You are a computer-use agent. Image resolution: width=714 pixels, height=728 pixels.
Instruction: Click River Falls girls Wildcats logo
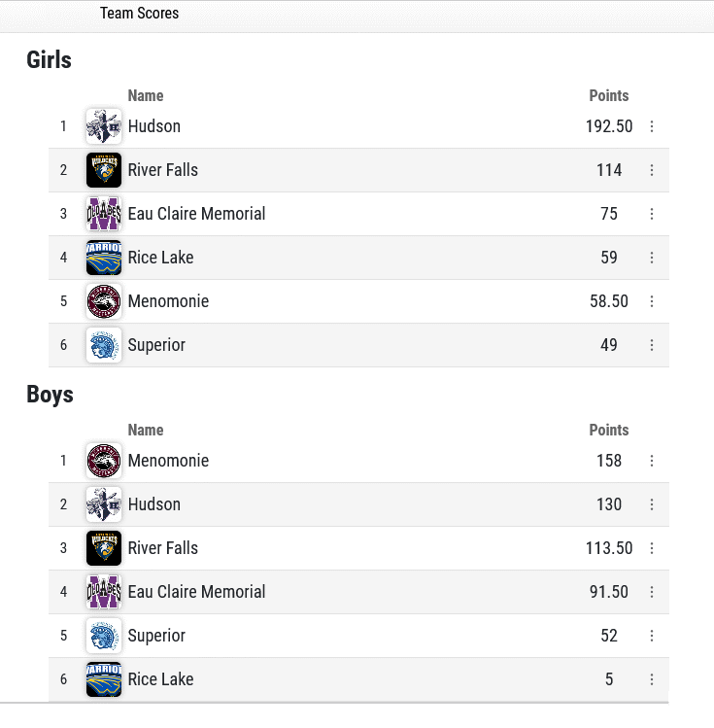point(104,170)
